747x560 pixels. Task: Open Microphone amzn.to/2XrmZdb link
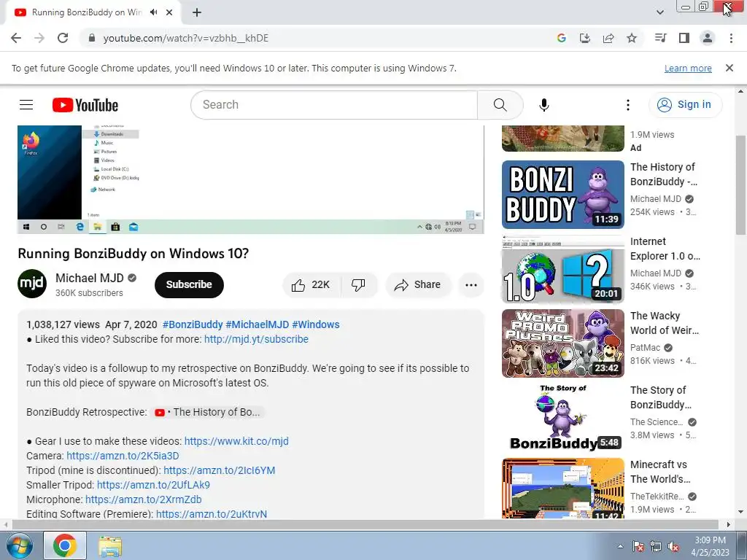point(144,499)
